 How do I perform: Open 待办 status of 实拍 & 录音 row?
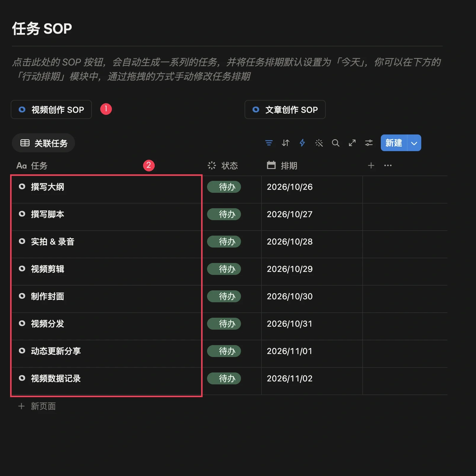pyautogui.click(x=224, y=242)
